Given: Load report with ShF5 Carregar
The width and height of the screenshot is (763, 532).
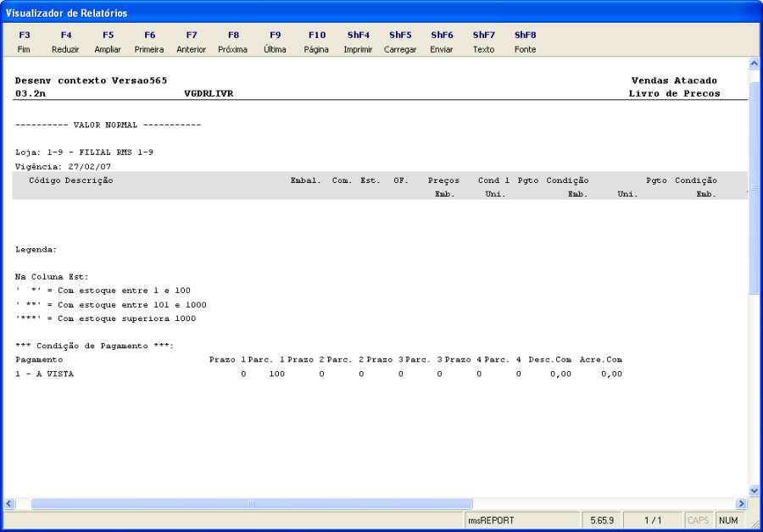Looking at the screenshot, I should [x=400, y=42].
